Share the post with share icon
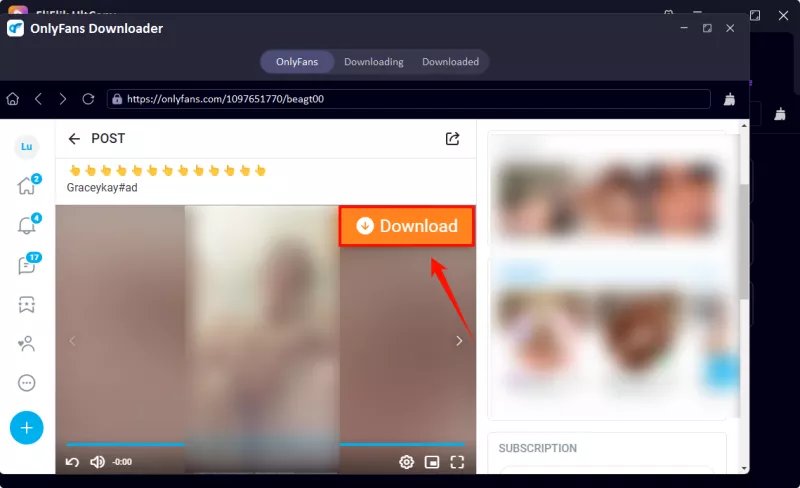 click(453, 139)
